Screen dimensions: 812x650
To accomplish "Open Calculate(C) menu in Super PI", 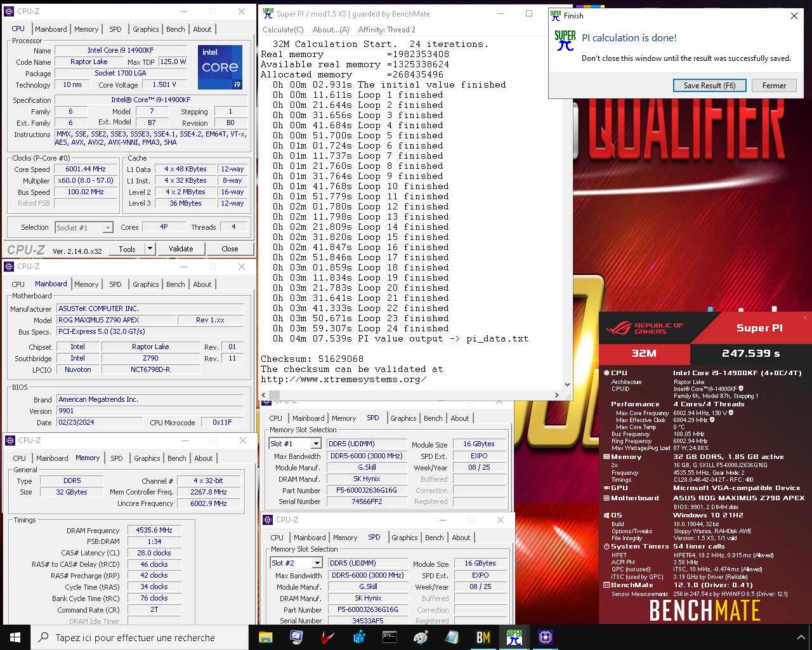I will (283, 30).
